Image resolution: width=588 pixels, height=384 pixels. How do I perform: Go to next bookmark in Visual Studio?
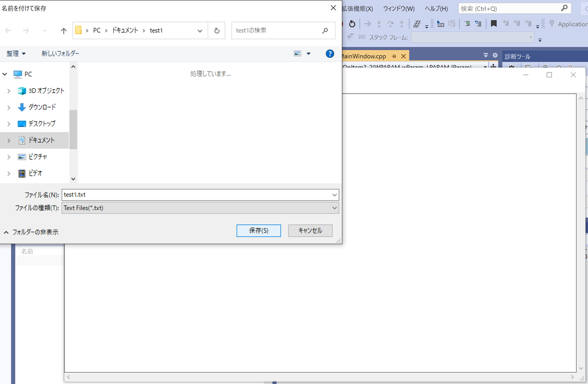517,23
